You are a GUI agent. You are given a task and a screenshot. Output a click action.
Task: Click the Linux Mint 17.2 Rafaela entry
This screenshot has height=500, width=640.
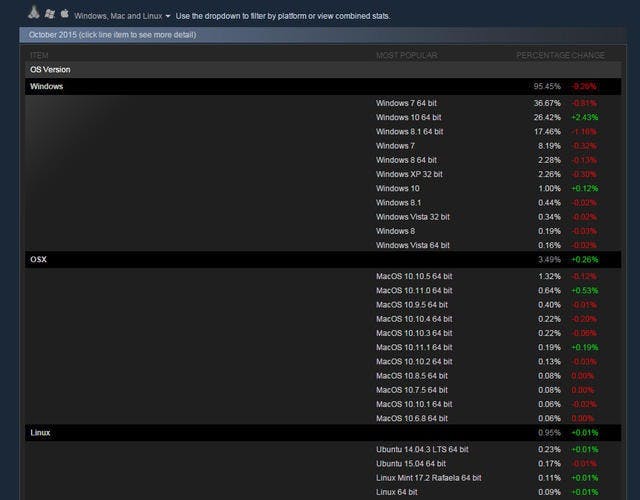pyautogui.click(x=429, y=478)
